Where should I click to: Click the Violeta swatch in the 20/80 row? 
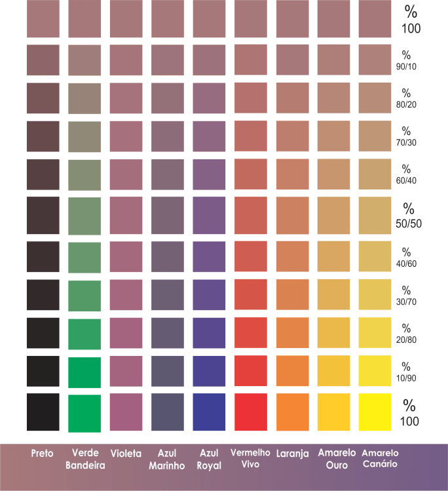(126, 333)
